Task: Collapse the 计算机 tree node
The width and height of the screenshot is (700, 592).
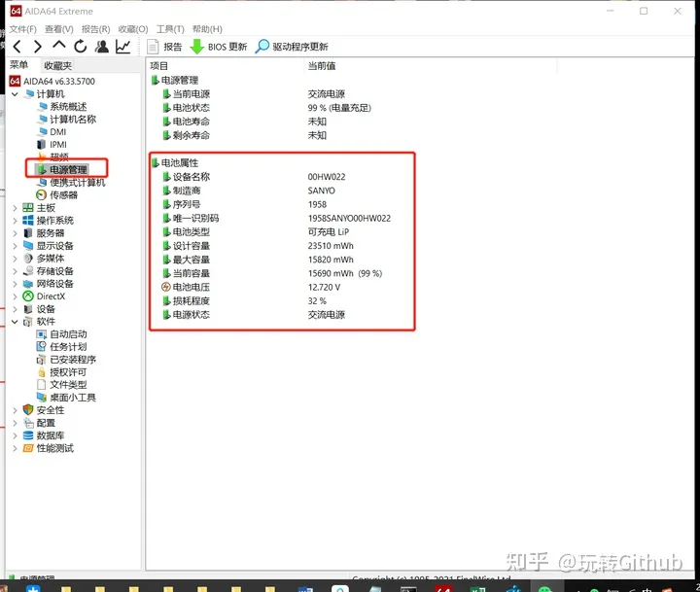Action: coord(15,94)
